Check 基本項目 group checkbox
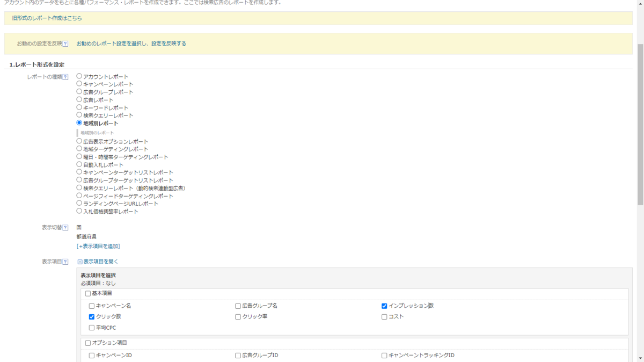This screenshot has width=644, height=362. coord(88,294)
